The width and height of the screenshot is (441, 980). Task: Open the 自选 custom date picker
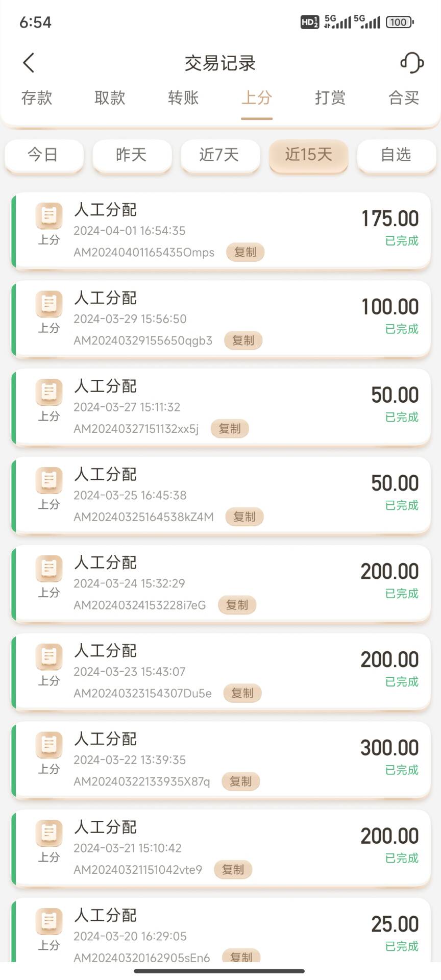tap(396, 155)
